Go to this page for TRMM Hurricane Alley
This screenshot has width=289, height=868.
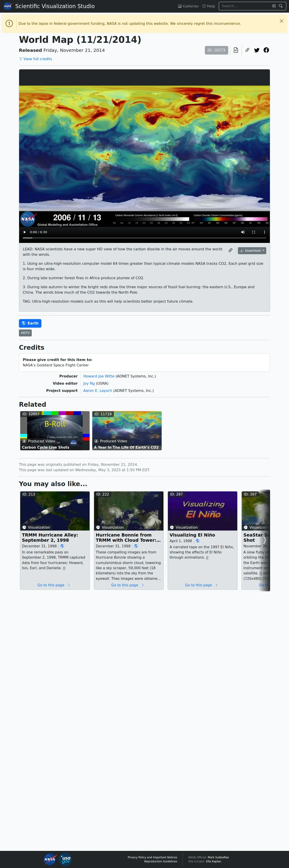tap(54, 585)
